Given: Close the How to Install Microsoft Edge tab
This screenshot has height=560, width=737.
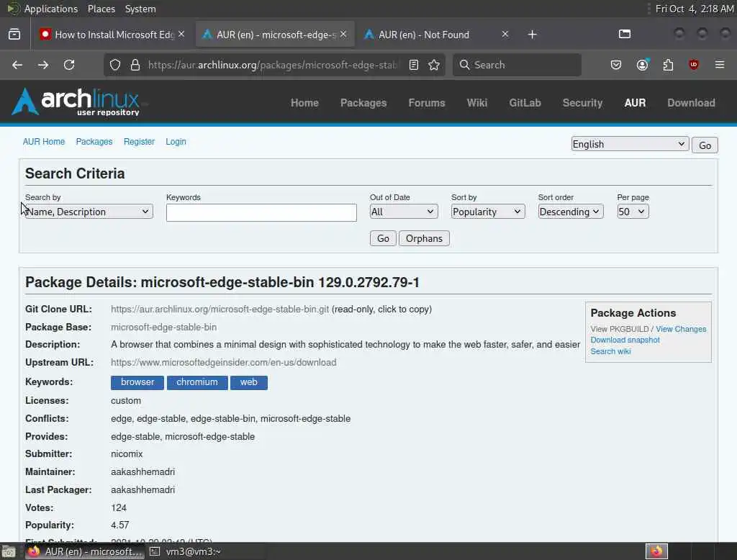Looking at the screenshot, I should coord(181,35).
